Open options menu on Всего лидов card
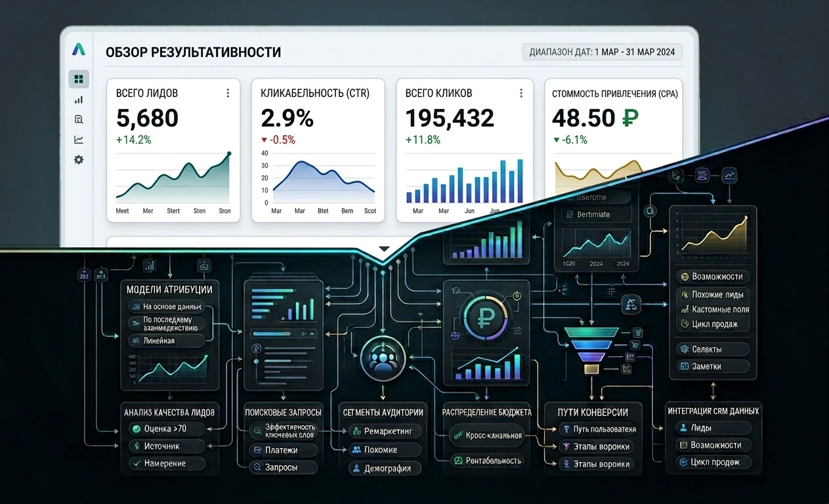This screenshot has height=504, width=829. (228, 93)
